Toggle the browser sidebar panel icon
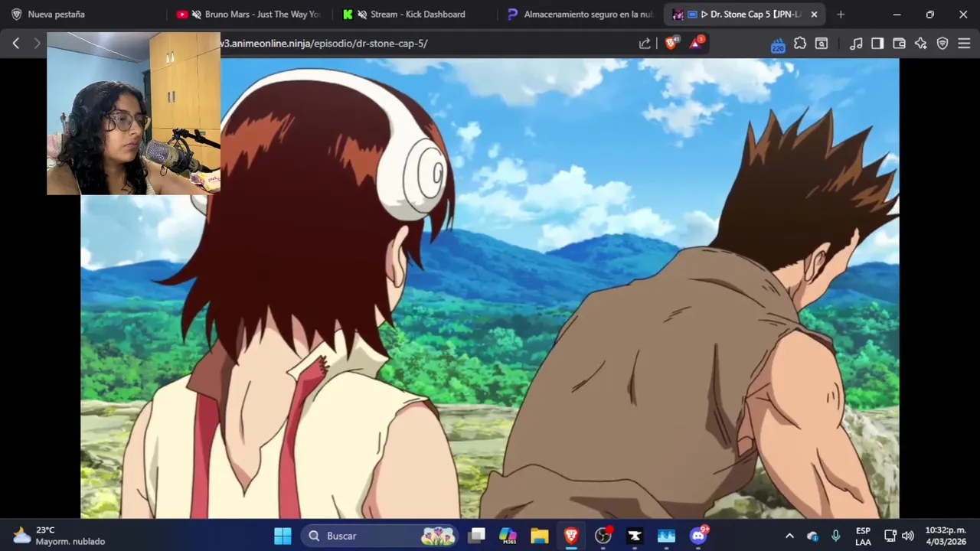The image size is (980, 551). [877, 44]
